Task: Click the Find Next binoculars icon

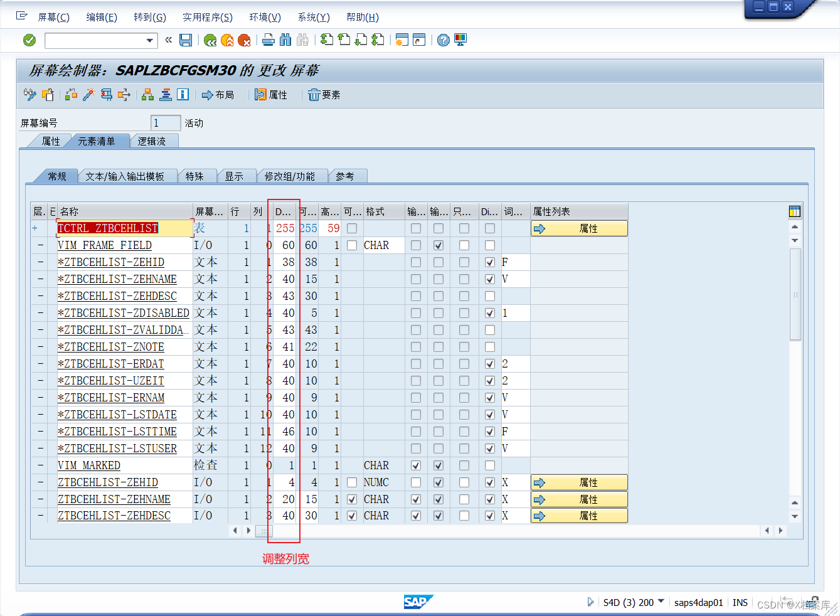Action: [302, 40]
